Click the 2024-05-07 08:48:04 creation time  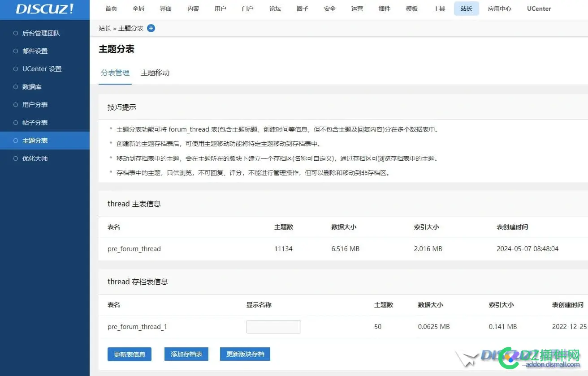click(527, 249)
